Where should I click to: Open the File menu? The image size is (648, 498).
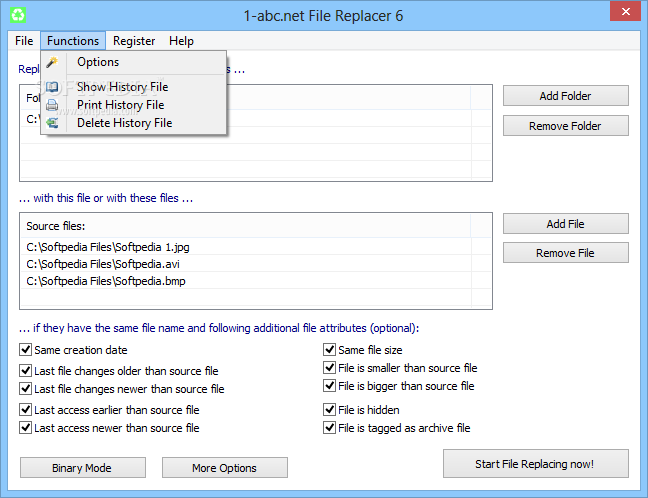[x=24, y=41]
